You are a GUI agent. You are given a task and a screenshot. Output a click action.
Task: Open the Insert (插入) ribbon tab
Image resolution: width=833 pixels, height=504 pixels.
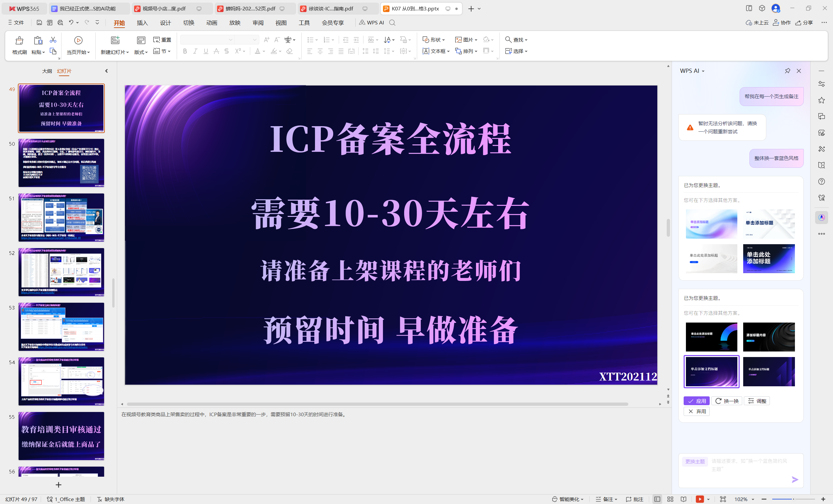[x=142, y=23]
